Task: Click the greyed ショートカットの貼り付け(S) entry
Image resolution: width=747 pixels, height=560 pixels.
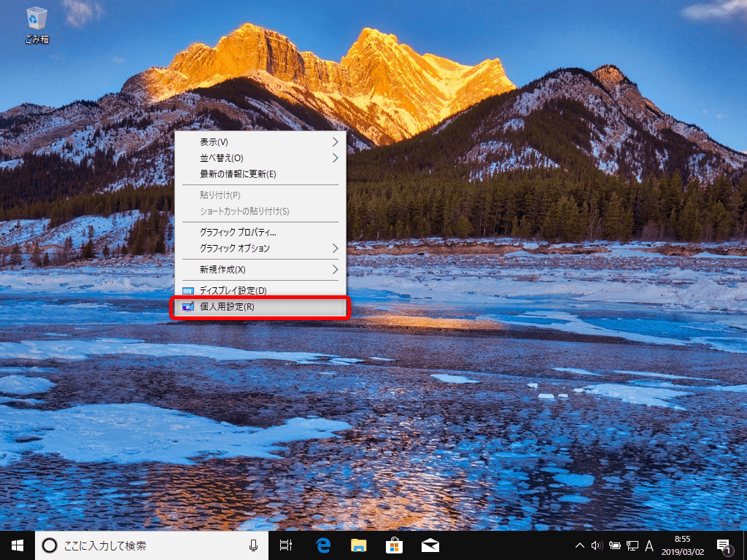Action: 260,211
